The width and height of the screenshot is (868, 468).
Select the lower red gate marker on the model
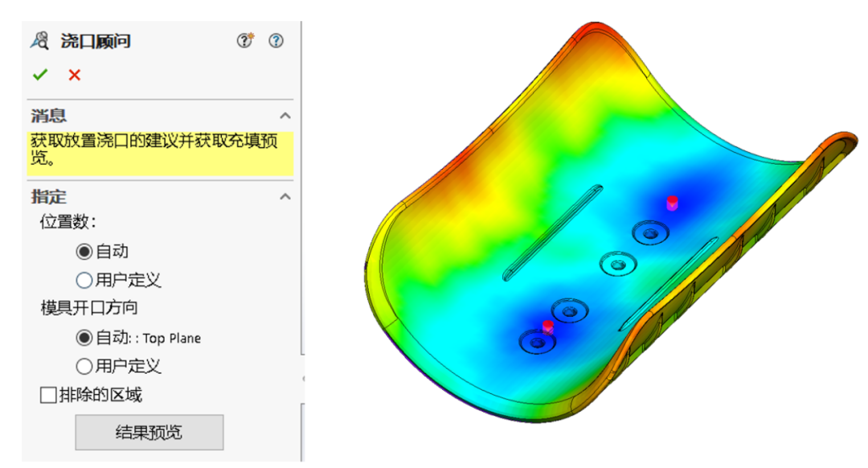(548, 326)
